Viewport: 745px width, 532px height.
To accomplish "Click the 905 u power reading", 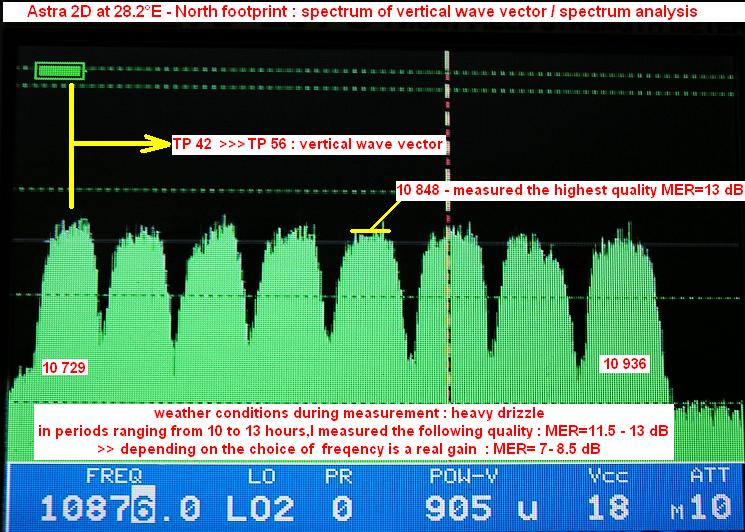I will point(476,508).
